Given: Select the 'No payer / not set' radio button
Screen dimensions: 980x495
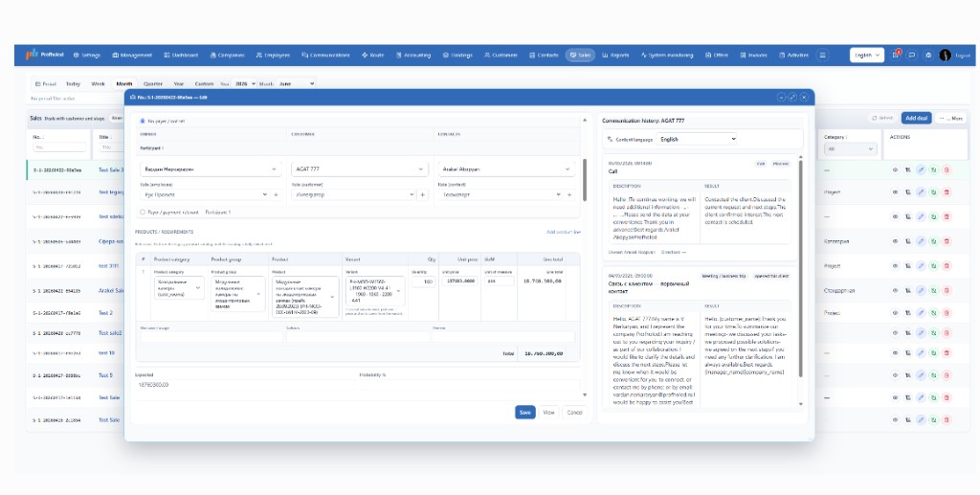Looking at the screenshot, I should click(143, 122).
